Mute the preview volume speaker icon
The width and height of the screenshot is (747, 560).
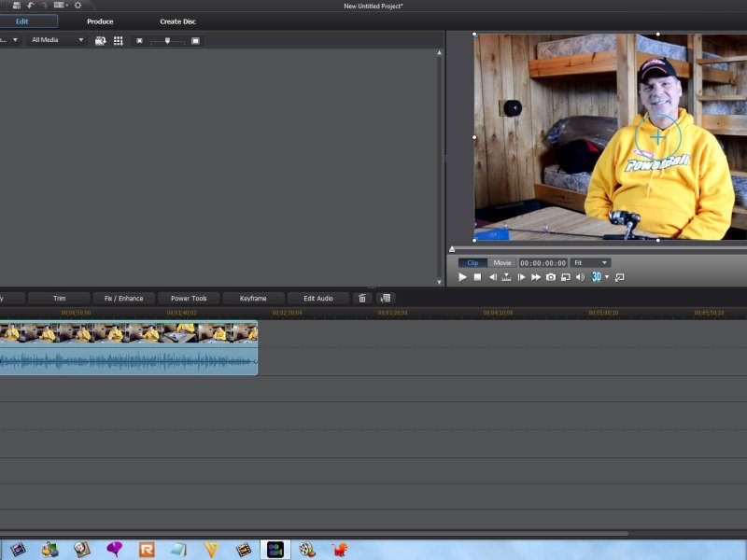(x=579, y=277)
